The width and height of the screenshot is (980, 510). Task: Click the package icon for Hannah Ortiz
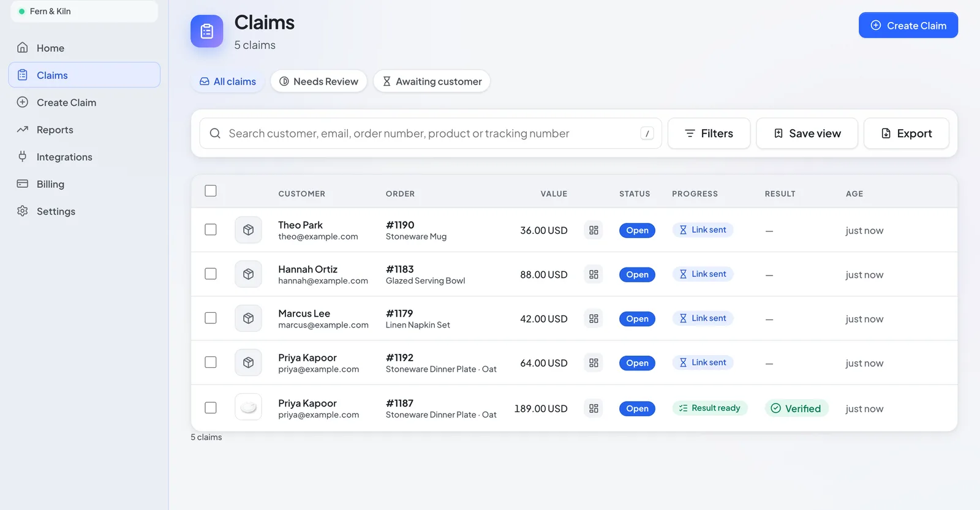pos(248,274)
